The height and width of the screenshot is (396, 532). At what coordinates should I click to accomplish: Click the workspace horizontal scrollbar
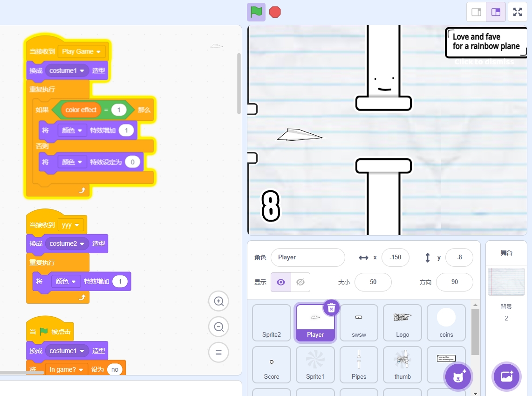(x=22, y=373)
